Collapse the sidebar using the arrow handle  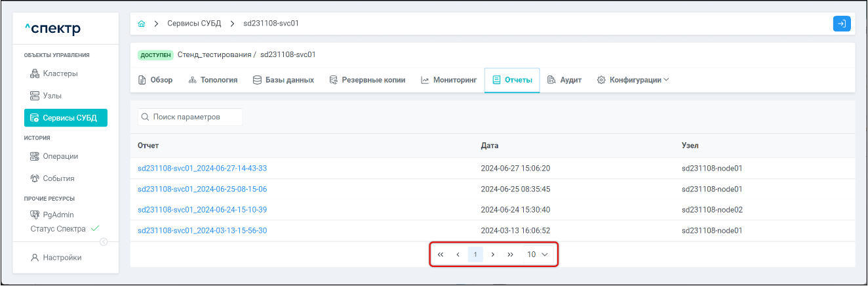pos(104,242)
